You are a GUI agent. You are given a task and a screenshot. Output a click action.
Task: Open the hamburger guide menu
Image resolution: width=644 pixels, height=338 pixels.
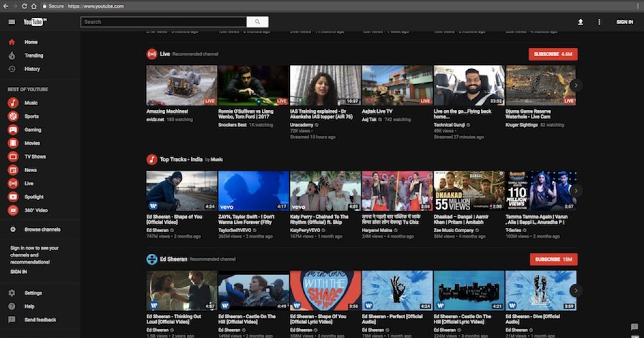12,22
